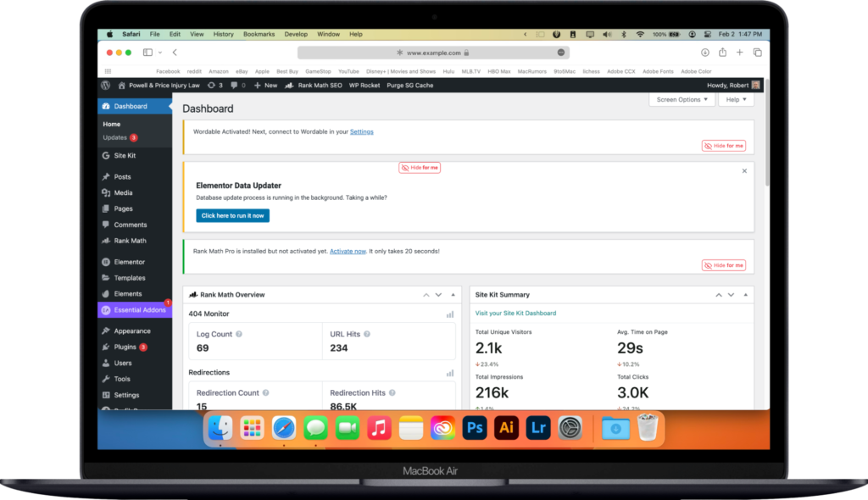This screenshot has height=500, width=868.
Task: Hide the Rank Math Pro notice
Action: pos(724,265)
